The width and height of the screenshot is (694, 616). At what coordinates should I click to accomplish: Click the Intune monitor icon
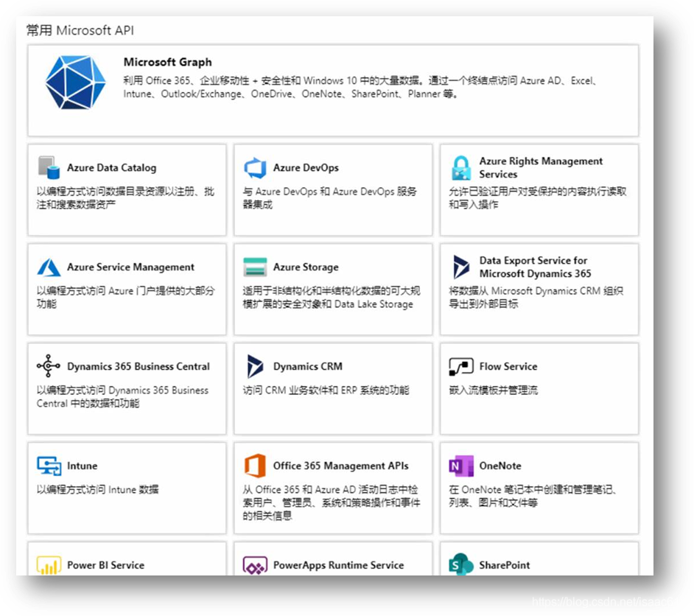coord(49,466)
